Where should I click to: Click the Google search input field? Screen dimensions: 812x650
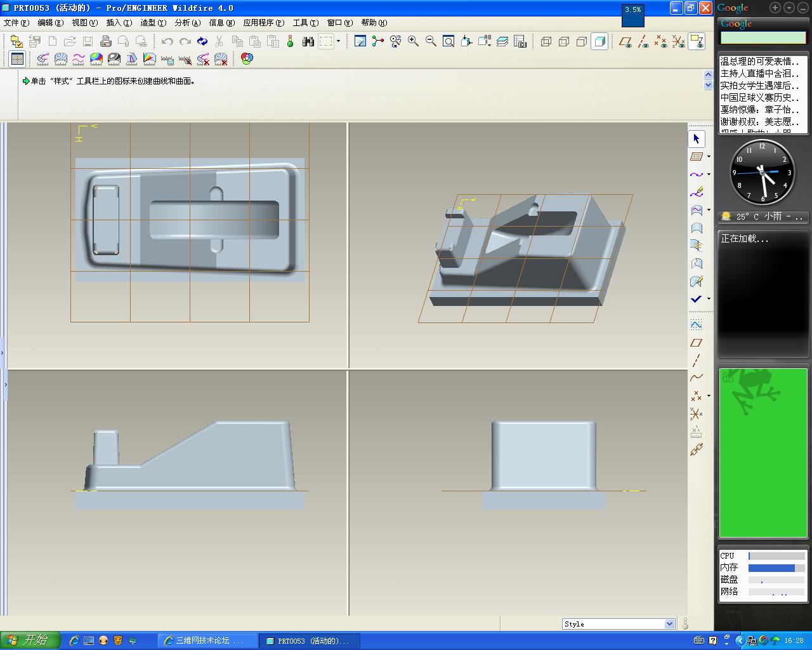[x=763, y=38]
